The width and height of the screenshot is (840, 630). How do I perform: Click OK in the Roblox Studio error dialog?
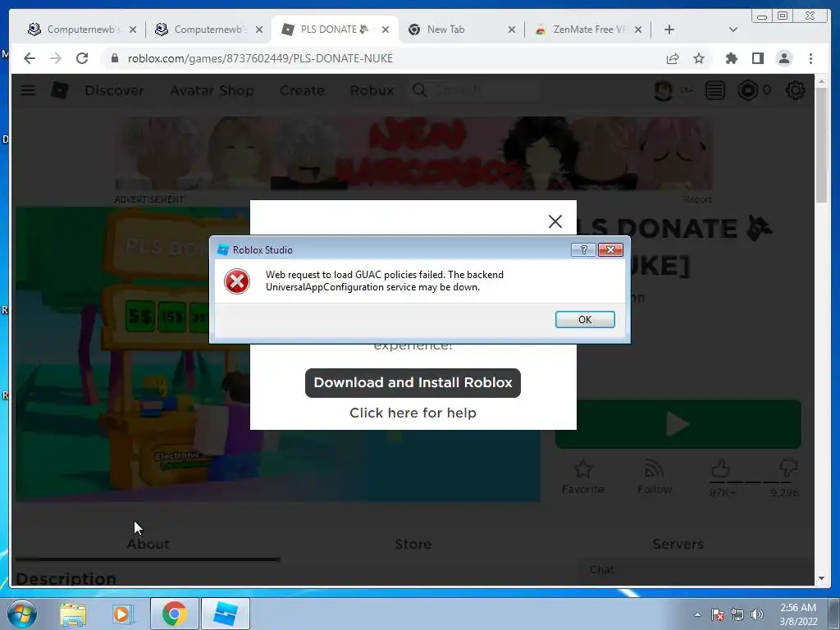pos(584,319)
